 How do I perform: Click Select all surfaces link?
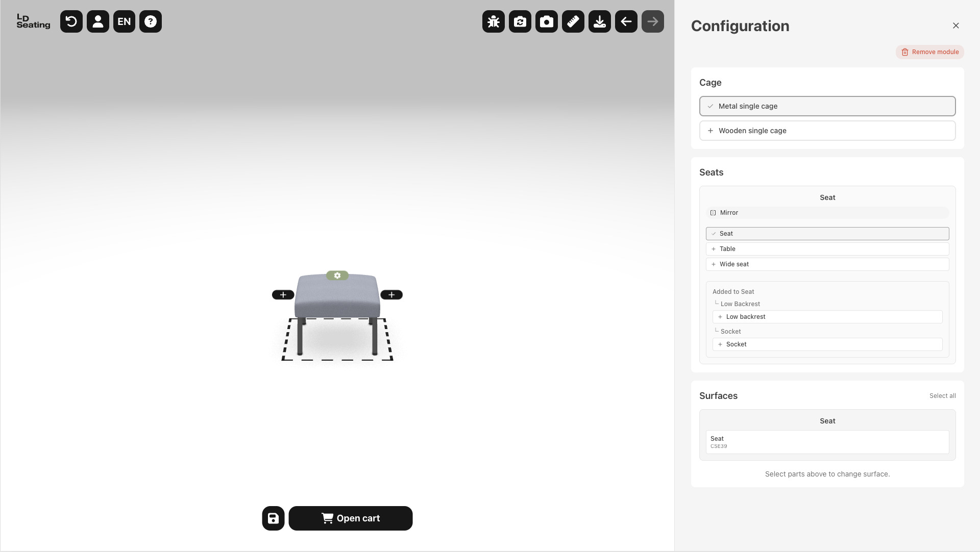pos(942,396)
